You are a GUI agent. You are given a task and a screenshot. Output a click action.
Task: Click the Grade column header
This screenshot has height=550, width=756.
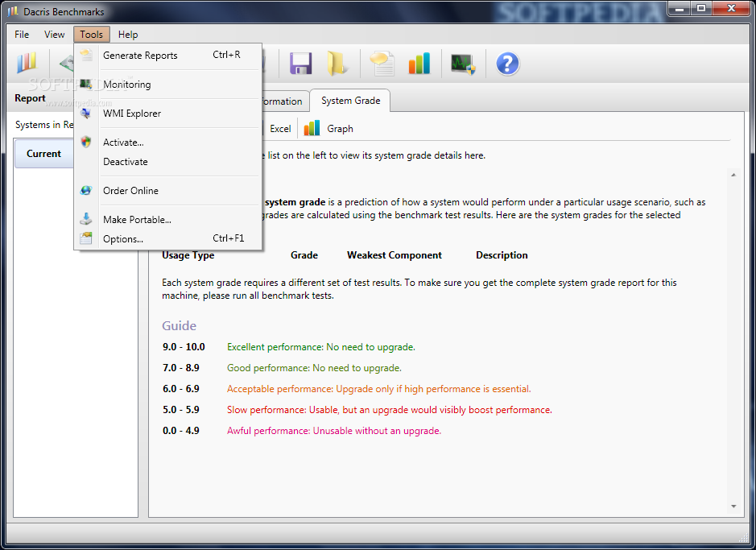[x=304, y=255]
